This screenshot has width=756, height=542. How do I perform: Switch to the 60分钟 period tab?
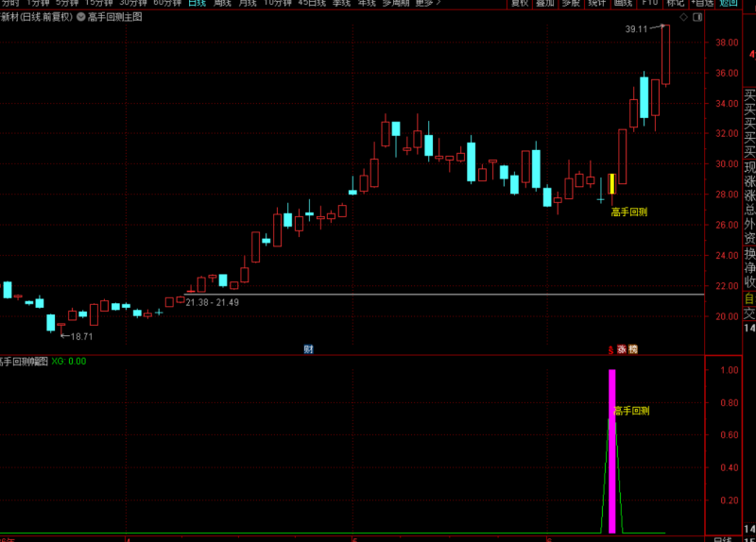pos(167,3)
